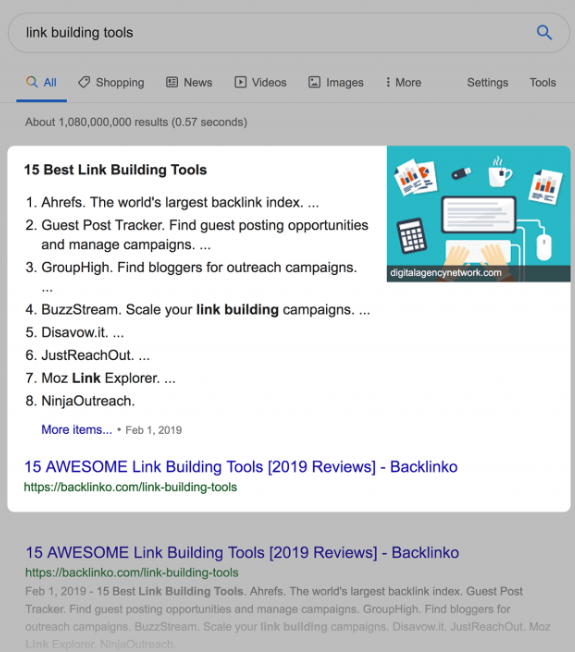The height and width of the screenshot is (652, 575).
Task: Select the All results tab
Action: click(42, 82)
